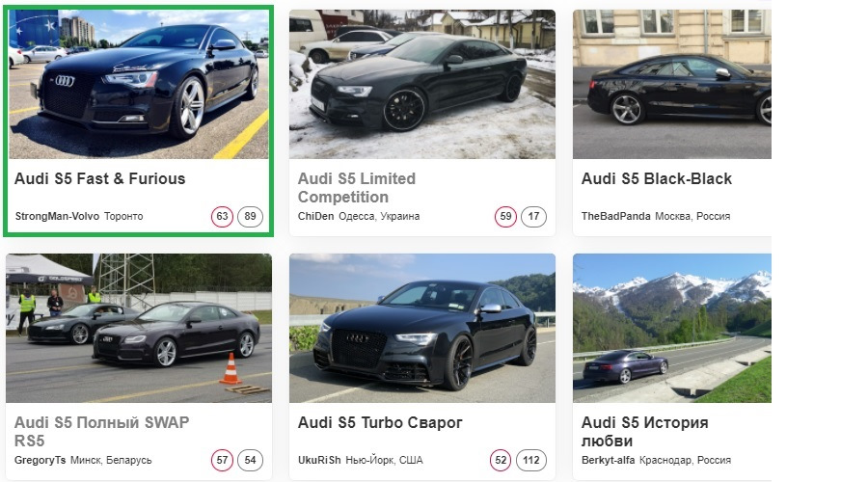View the Audi S5 Black-Black car image
Image resolution: width=868 pixels, height=482 pixels.
coord(672,85)
